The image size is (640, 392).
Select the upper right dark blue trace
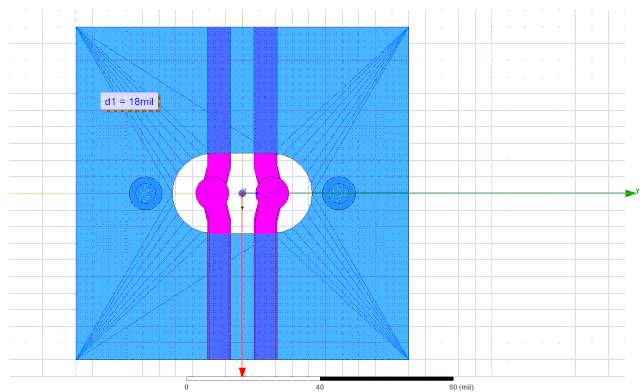point(265,90)
